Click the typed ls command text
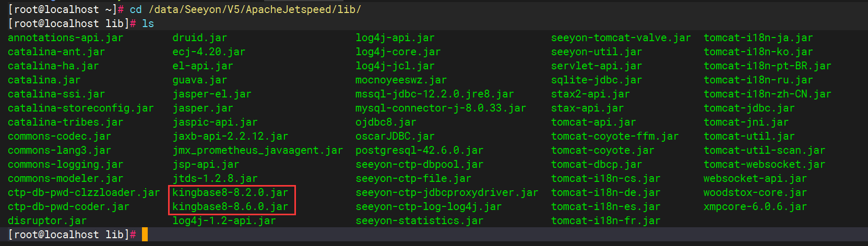 (148, 24)
